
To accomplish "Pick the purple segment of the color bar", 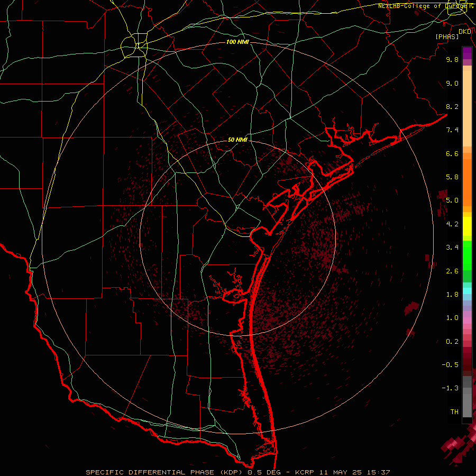I will pyautogui.click(x=467, y=53).
